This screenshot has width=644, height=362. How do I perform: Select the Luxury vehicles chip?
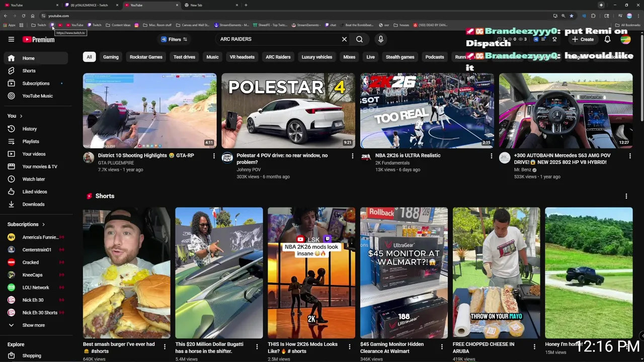[316, 57]
